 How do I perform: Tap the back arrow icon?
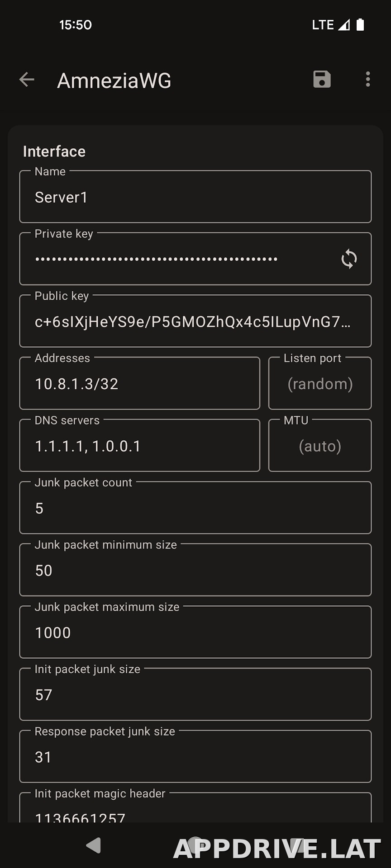tap(27, 80)
